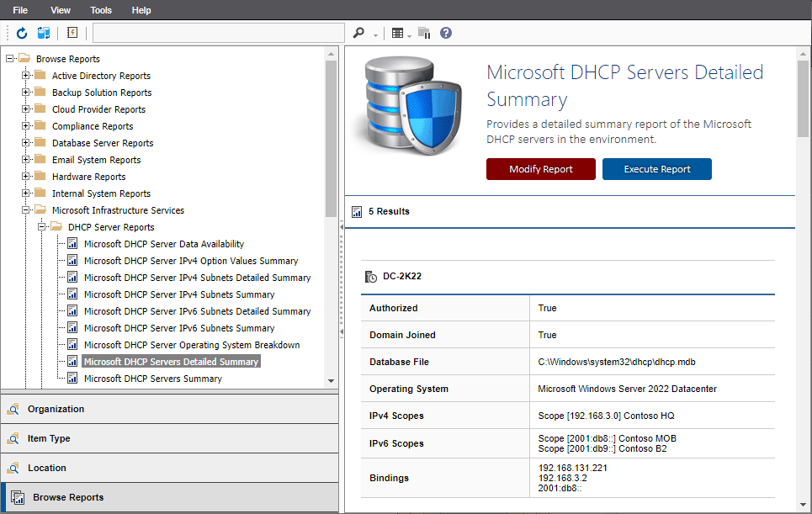The width and height of the screenshot is (812, 514).
Task: Expand the Hardware Reports folder
Action: pyautogui.click(x=25, y=177)
